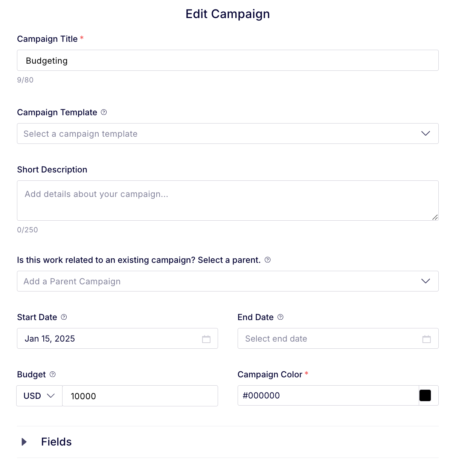Open the End Date calendar icon
This screenshot has height=470, width=476.
[427, 339]
